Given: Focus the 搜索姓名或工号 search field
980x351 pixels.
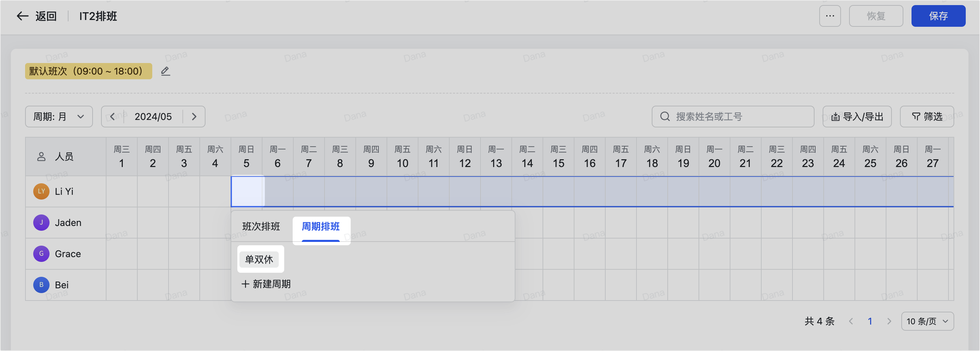Looking at the screenshot, I should 733,116.
